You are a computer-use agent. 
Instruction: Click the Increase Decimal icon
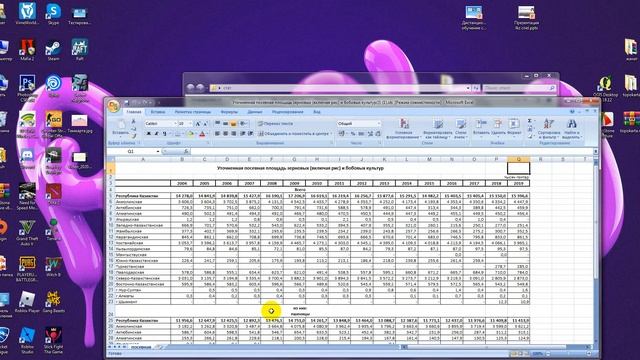click(370, 134)
